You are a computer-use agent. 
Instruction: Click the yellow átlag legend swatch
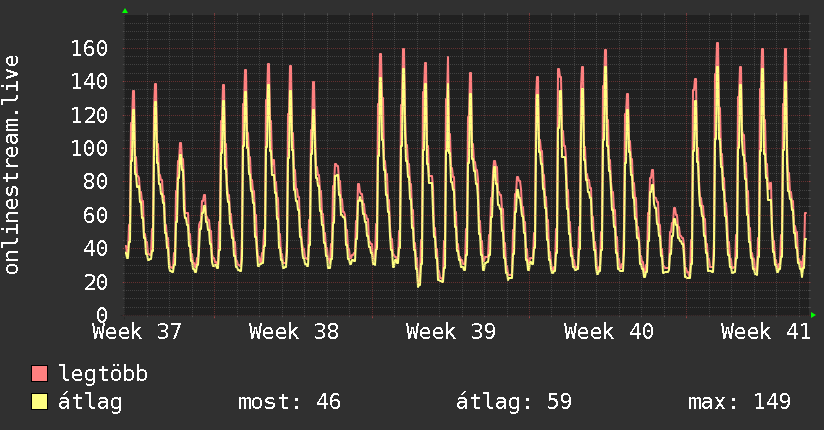click(x=39, y=402)
